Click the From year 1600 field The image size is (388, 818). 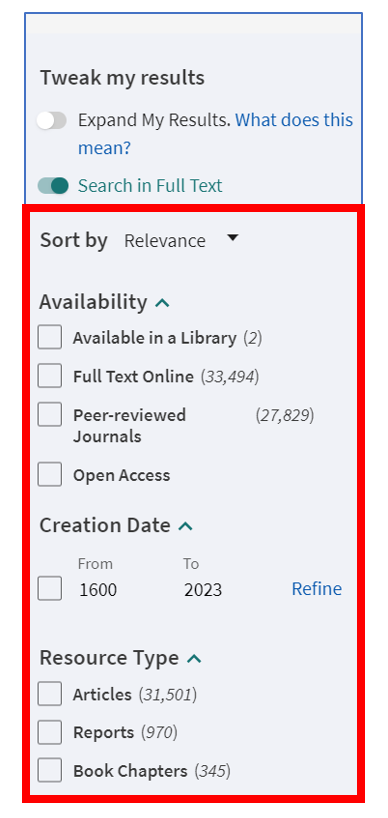[98, 590]
